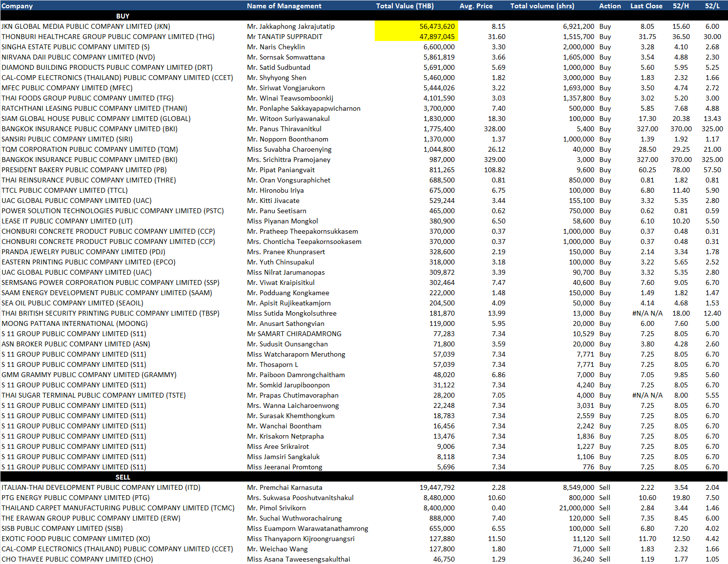Click EASTERN PRINTING company cell
Viewport: 728px width, 564px height.
tap(88, 262)
